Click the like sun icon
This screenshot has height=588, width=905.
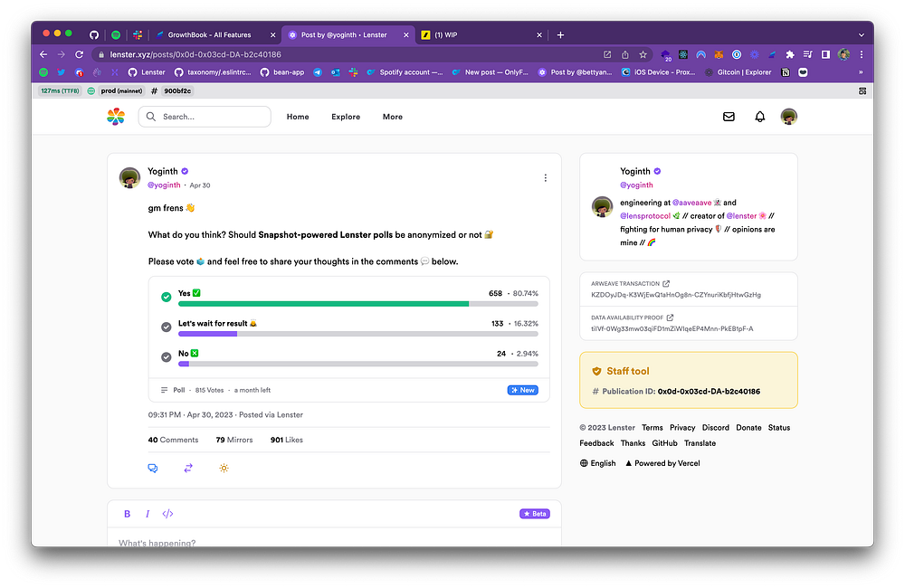(224, 468)
